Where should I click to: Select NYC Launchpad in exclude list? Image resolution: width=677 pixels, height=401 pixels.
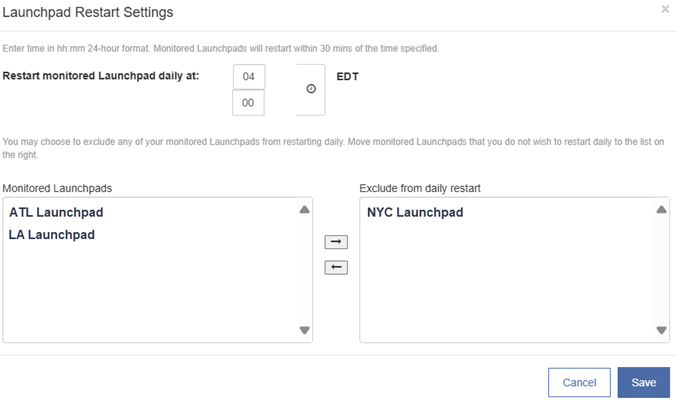coord(415,212)
